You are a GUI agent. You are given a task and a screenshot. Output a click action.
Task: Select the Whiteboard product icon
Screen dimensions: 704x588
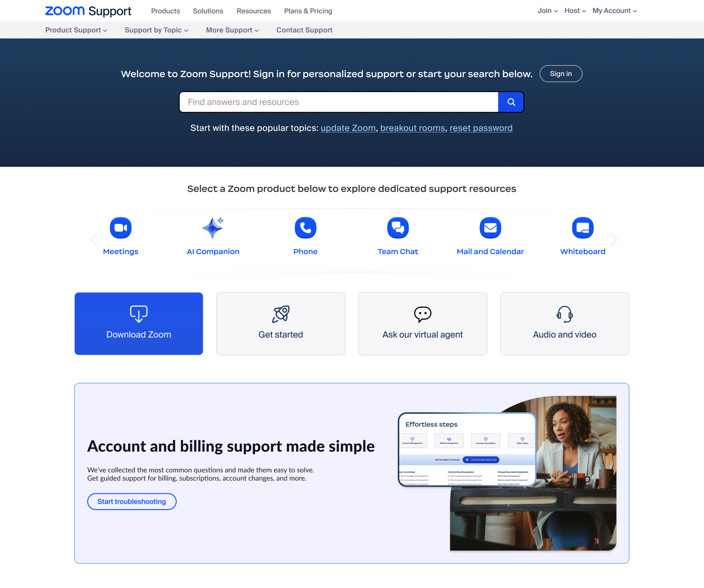click(x=583, y=228)
